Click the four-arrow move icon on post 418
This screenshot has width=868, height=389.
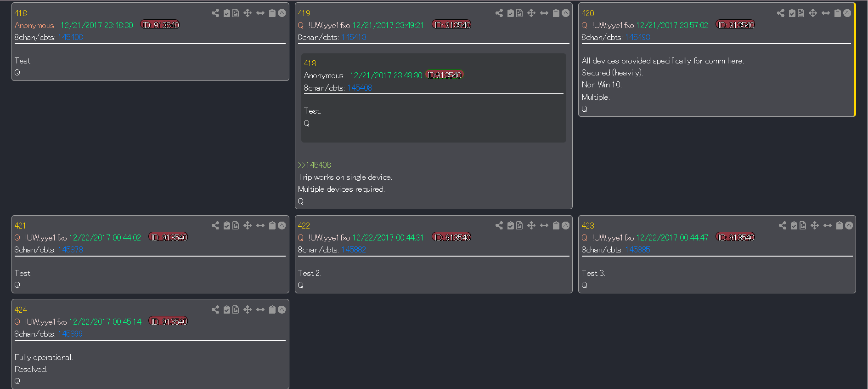248,13
